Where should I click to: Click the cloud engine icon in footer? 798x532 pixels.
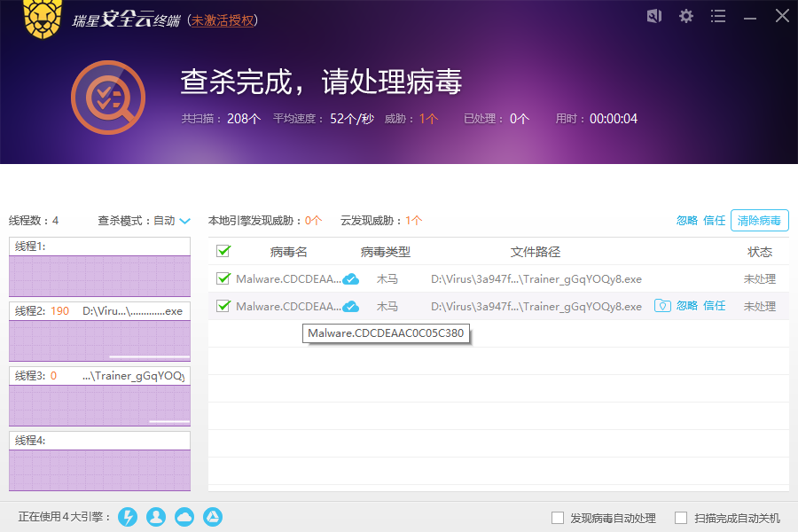click(184, 517)
